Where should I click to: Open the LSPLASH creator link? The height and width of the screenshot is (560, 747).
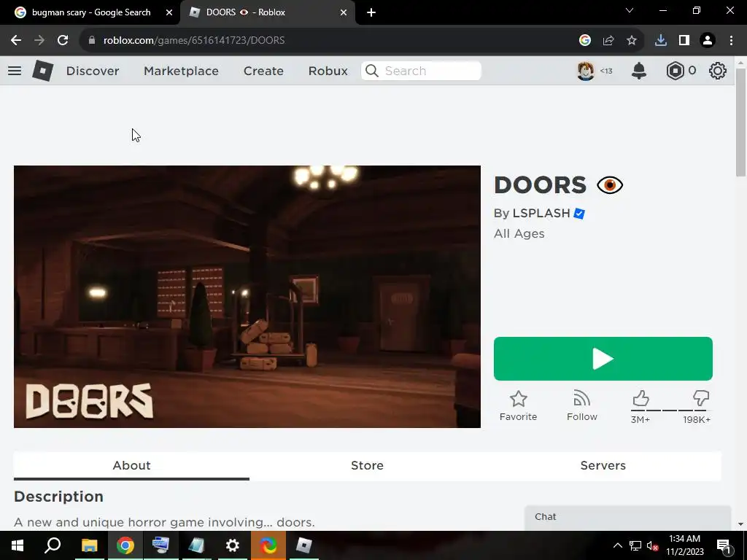tap(541, 213)
